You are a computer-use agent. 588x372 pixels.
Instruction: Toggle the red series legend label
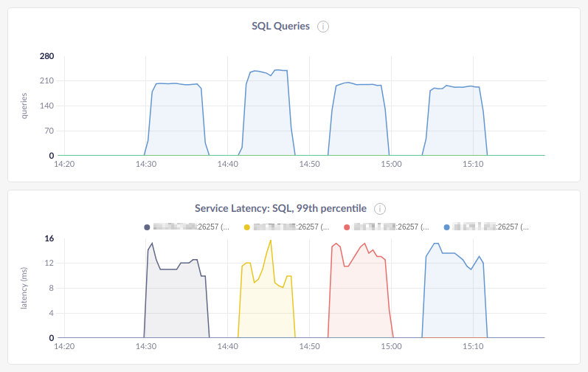coord(392,228)
